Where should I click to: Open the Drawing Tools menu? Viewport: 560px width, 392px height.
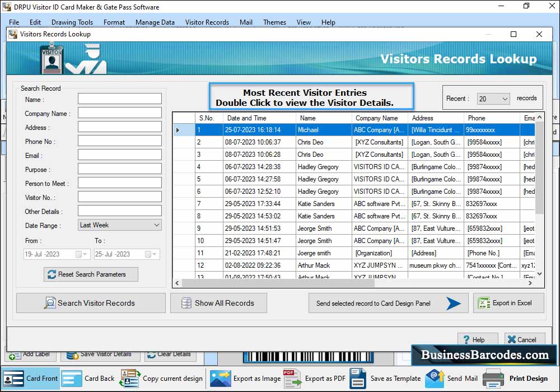(x=72, y=22)
